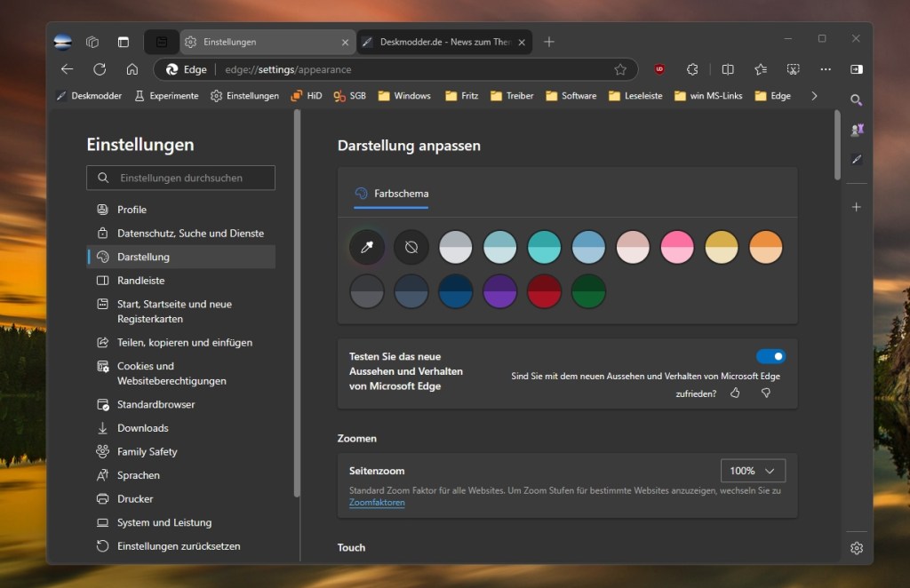The image size is (910, 588).
Task: Open the Copilot sidebar
Action: pyautogui.click(x=856, y=69)
